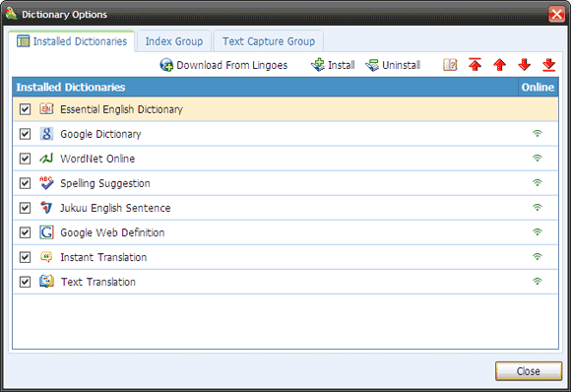Click the Spelling Suggestion ABC icon

46,183
